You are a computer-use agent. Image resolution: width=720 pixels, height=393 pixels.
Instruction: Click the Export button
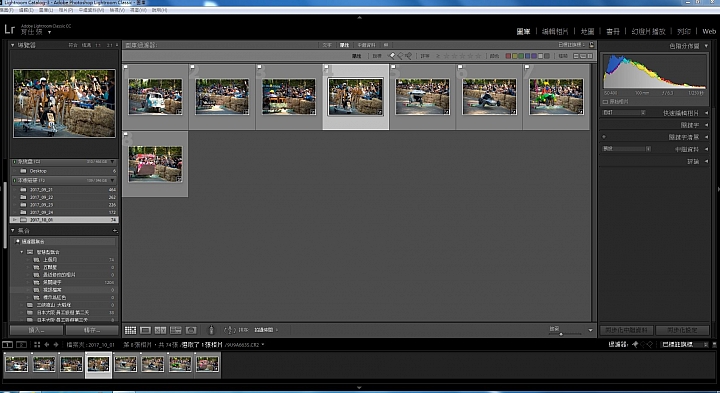pyautogui.click(x=92, y=330)
